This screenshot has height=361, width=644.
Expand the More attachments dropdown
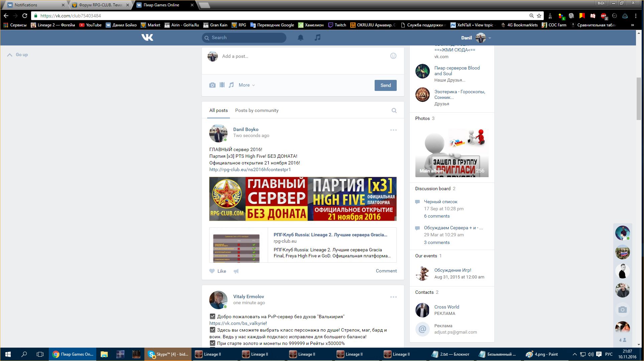click(247, 85)
